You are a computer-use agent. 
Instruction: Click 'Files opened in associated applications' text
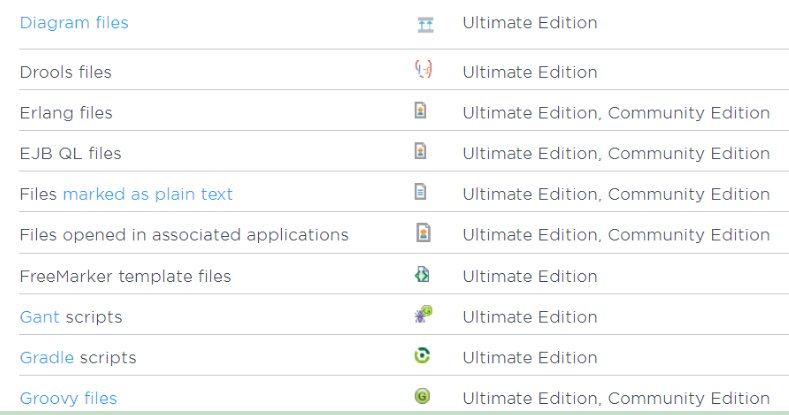coord(184,235)
